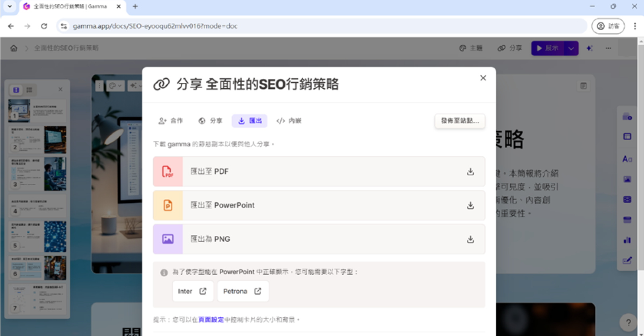The image size is (644, 336).
Task: Open the help question mark button
Action: [x=628, y=322]
